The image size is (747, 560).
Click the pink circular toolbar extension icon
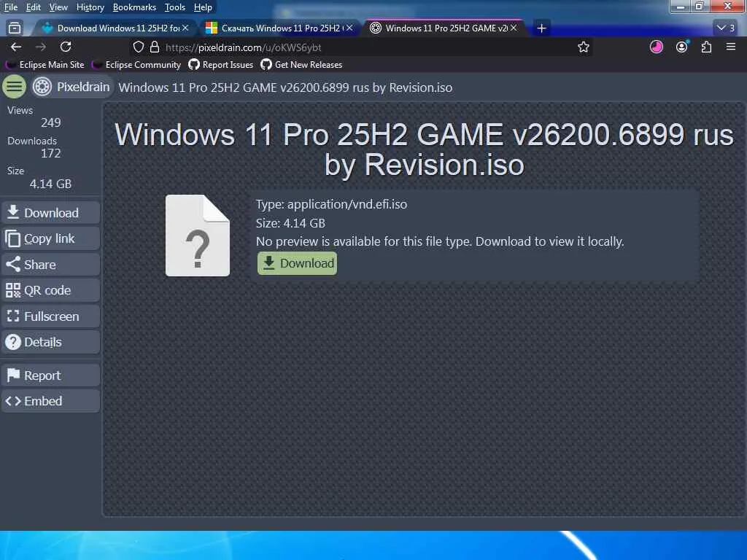coord(656,47)
